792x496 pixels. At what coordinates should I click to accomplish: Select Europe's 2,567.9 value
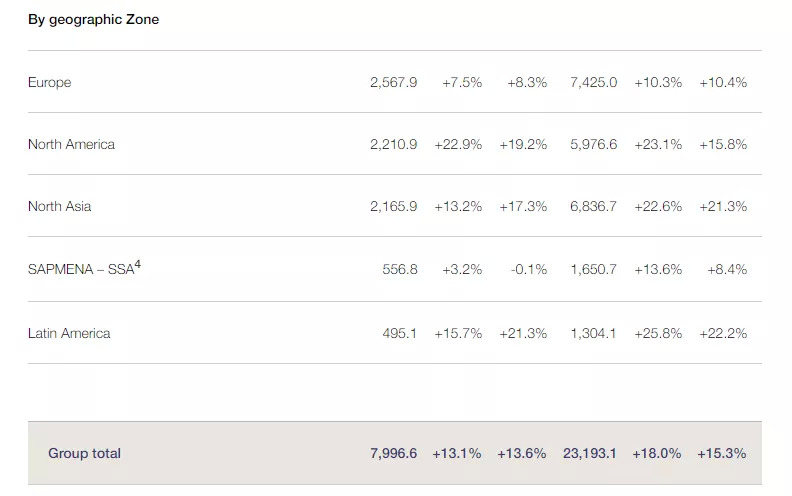point(393,83)
